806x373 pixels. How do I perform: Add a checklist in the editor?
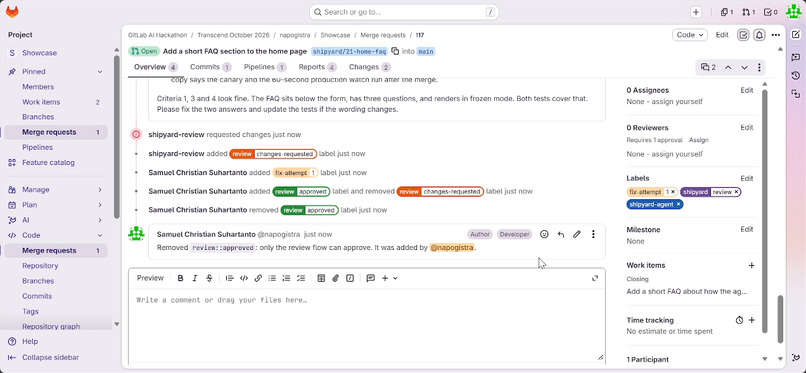click(301, 278)
